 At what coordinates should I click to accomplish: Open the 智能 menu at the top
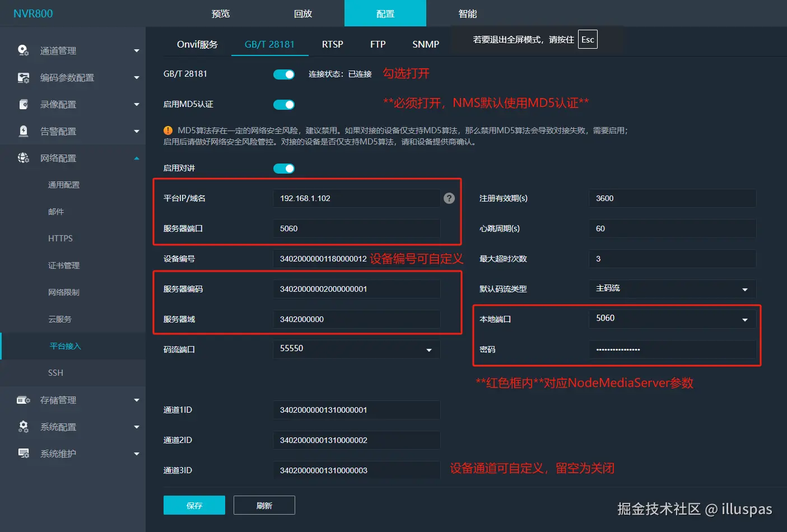pyautogui.click(x=467, y=13)
